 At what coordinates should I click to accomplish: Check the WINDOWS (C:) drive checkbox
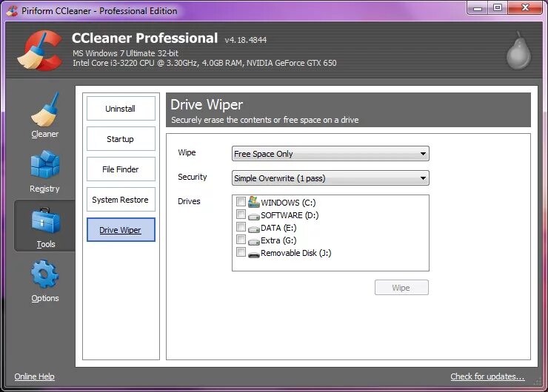click(x=241, y=201)
